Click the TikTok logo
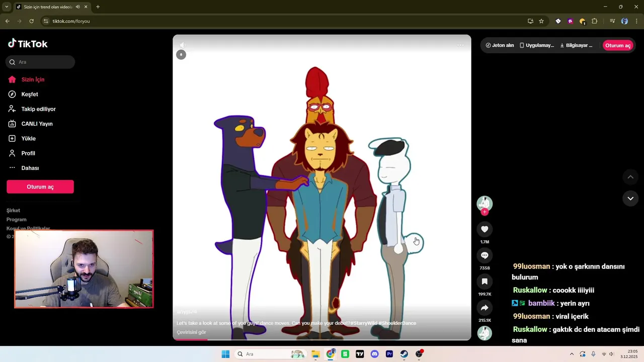The image size is (644, 362). click(x=28, y=44)
